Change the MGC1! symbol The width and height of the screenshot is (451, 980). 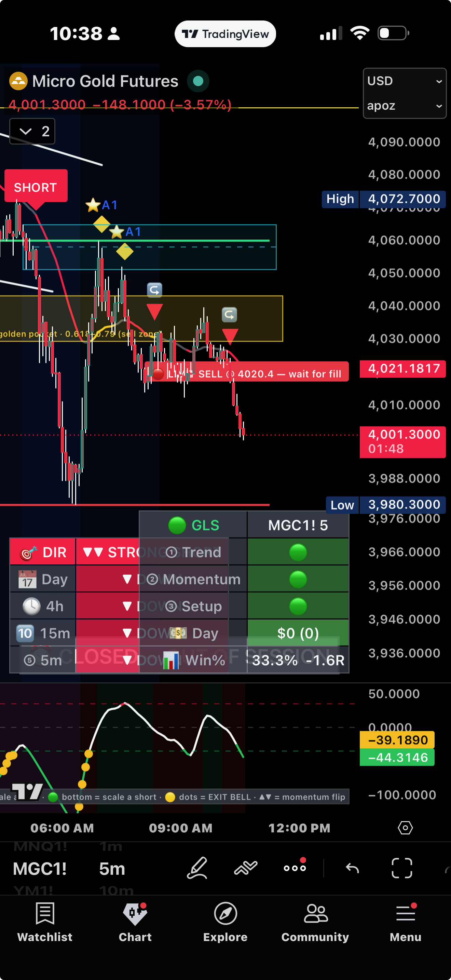point(40,869)
